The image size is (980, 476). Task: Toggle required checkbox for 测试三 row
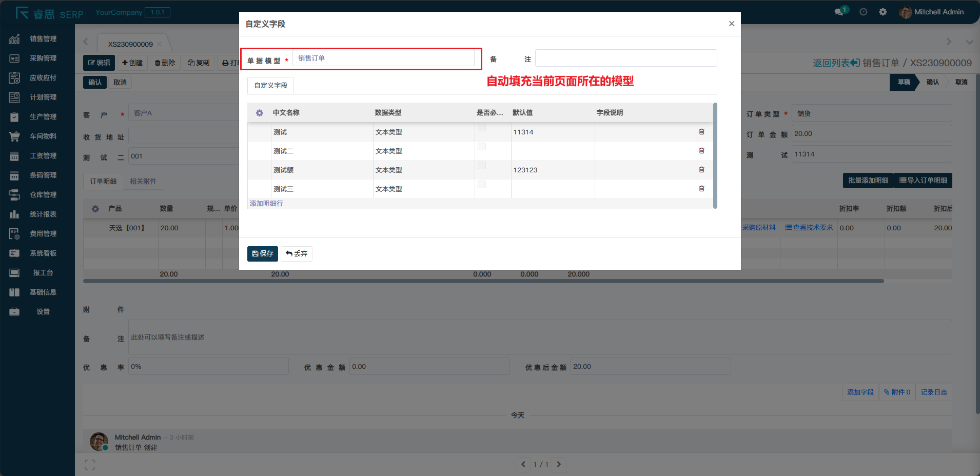482,185
